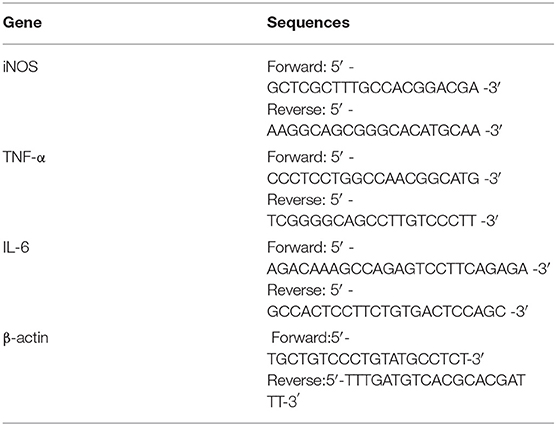Select the TNF-α gene label

(x=24, y=157)
